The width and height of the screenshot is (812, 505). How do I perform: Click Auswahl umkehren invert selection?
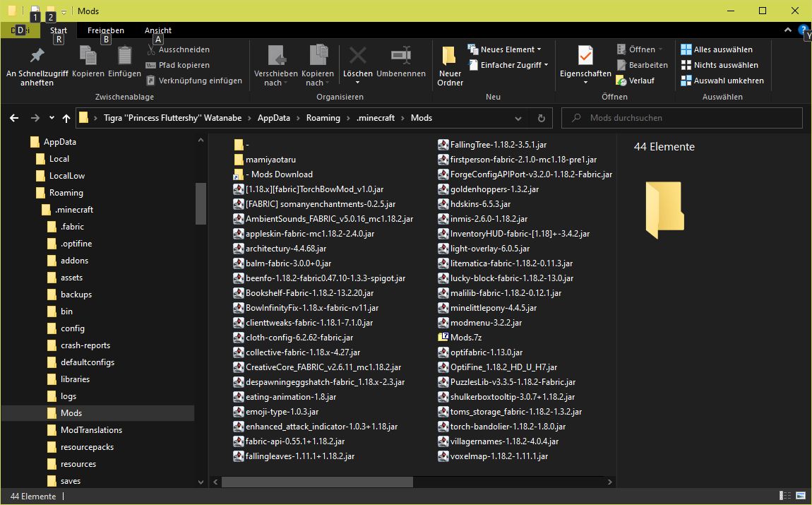coord(722,81)
